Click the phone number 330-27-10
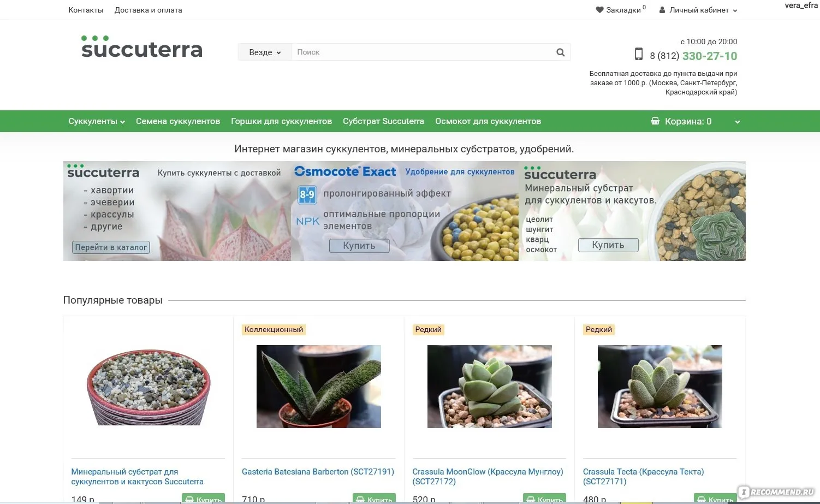The image size is (820, 504). point(710,56)
